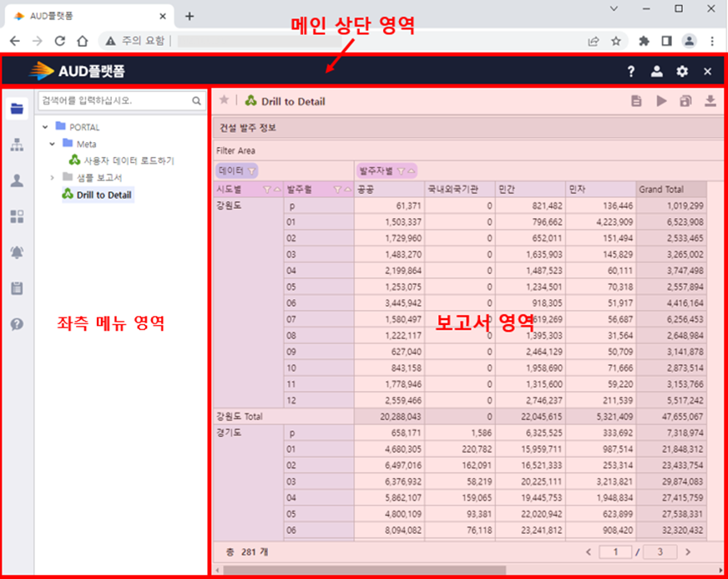Open the folder view in left sidebar
The width and height of the screenshot is (728, 579).
click(x=17, y=108)
